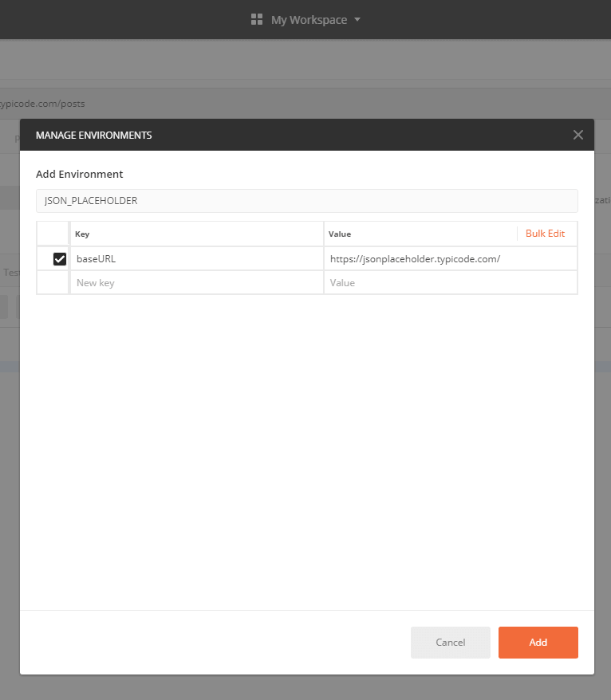Image resolution: width=611 pixels, height=700 pixels.
Task: Click the JSON_PLACEHOLDER environment name field
Action: point(306,201)
